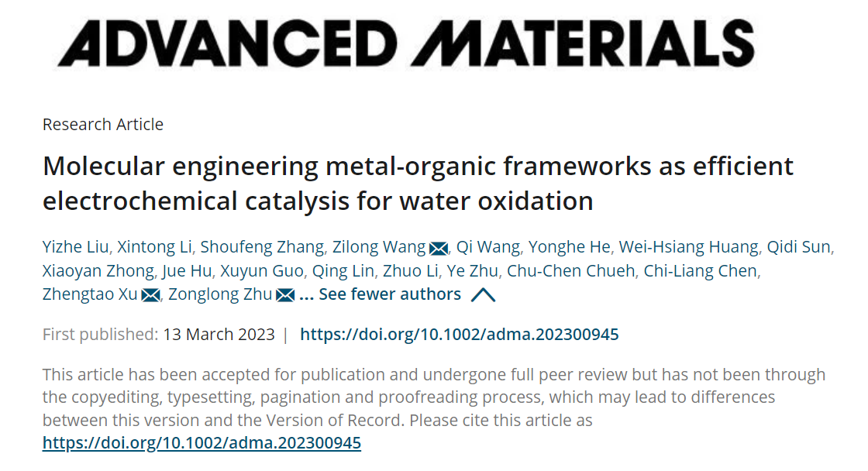Select author Zonglong Zhu's name
The width and height of the screenshot is (868, 471).
pos(220,294)
